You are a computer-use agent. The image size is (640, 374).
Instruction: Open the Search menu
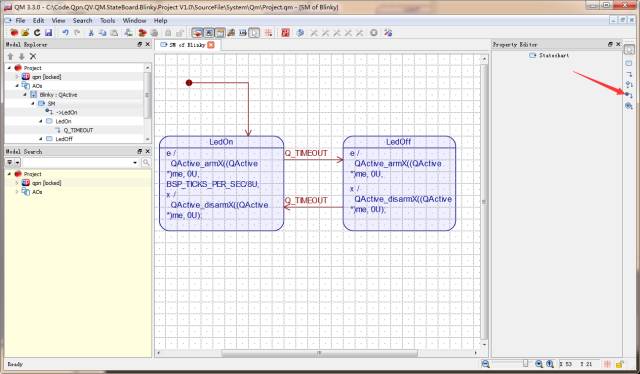(x=82, y=20)
